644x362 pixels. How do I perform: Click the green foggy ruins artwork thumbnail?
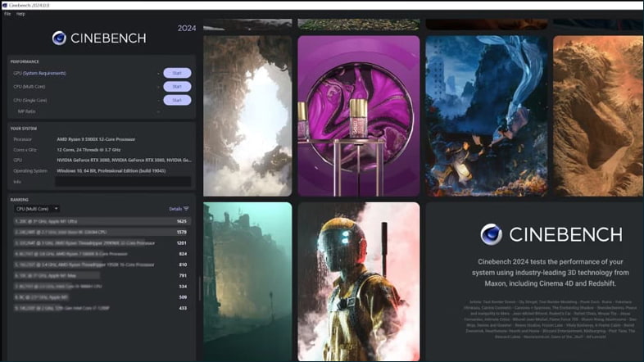(247, 282)
